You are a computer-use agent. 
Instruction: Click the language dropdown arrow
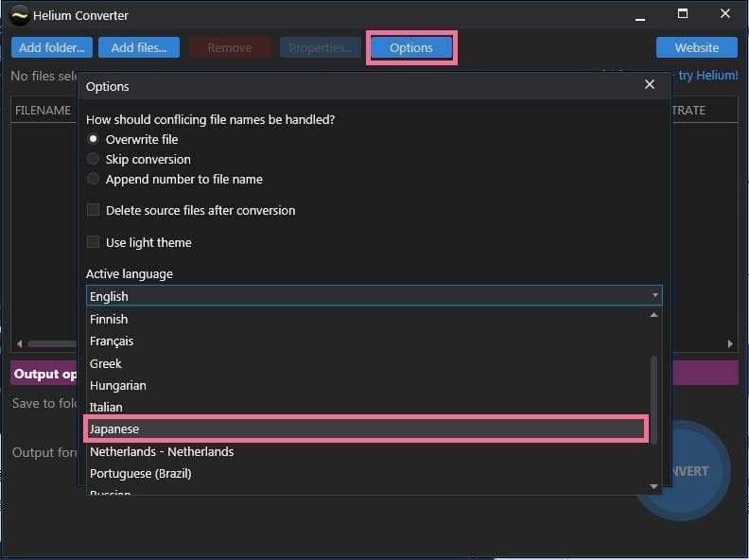coord(654,296)
